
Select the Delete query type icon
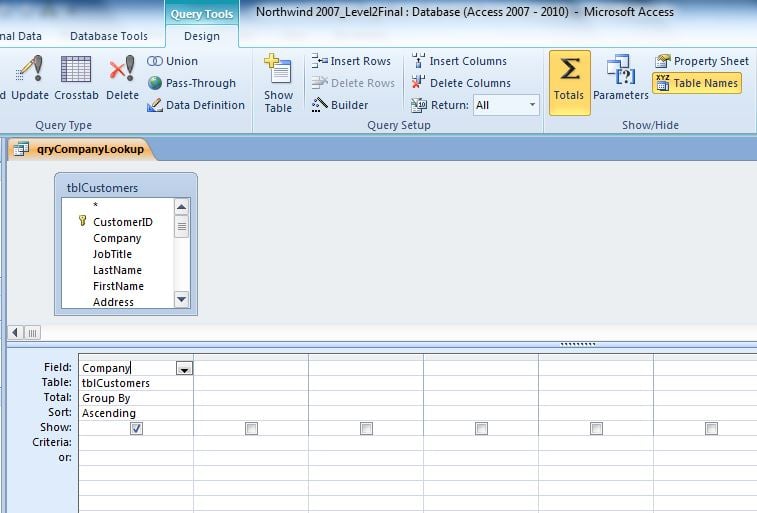(x=122, y=77)
